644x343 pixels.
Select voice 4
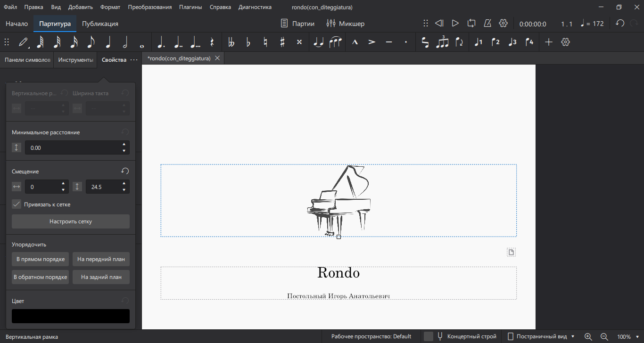529,42
